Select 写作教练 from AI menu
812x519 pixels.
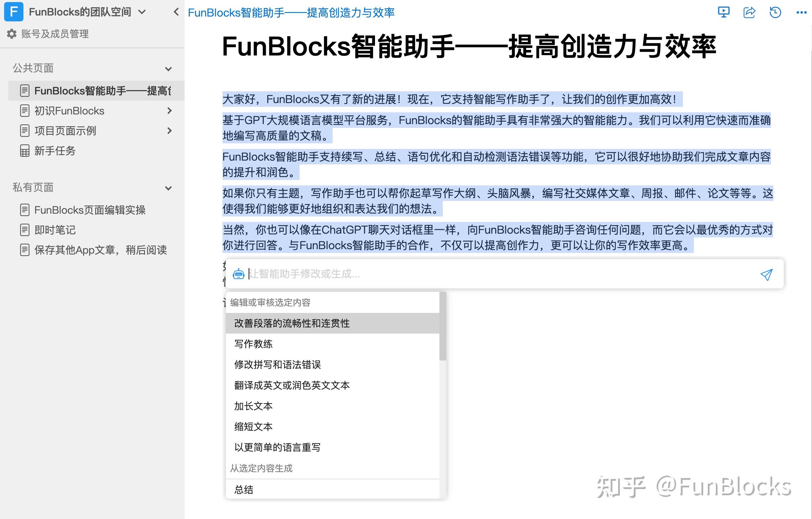tap(253, 344)
